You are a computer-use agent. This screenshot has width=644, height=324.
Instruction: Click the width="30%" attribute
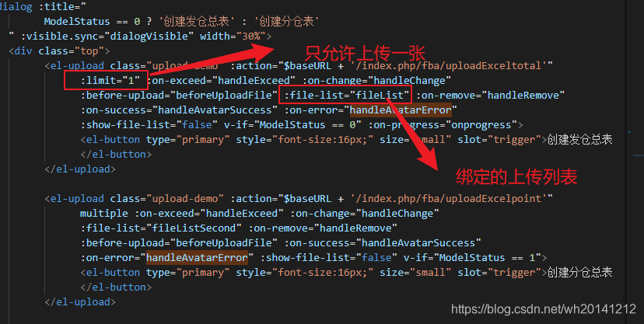coord(233,36)
